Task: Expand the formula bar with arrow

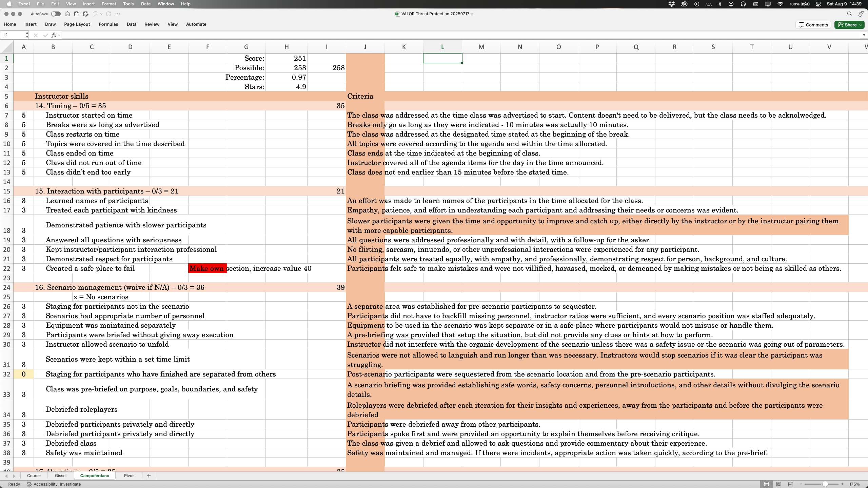Action: pos(864,35)
